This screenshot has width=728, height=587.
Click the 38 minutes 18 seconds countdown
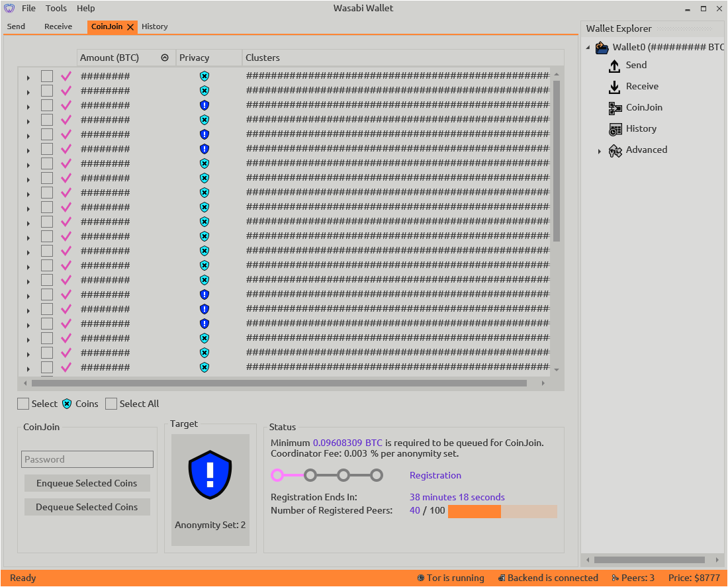(x=457, y=497)
